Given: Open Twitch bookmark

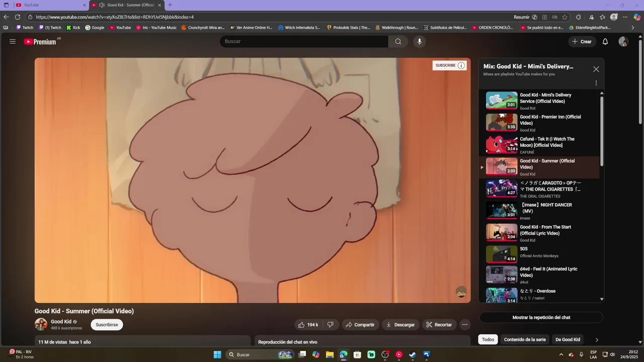Looking at the screenshot, I should (25, 28).
